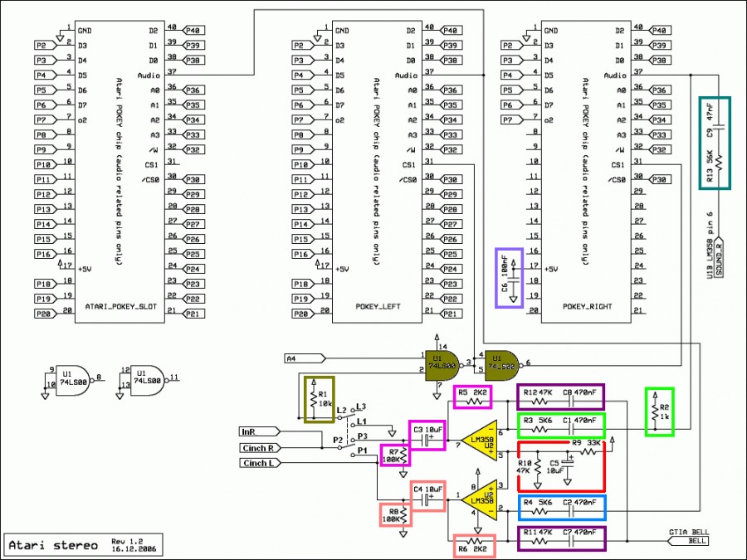Select the teal box with R13 and C9
Viewport: 747px width, 560px height.
(713, 144)
